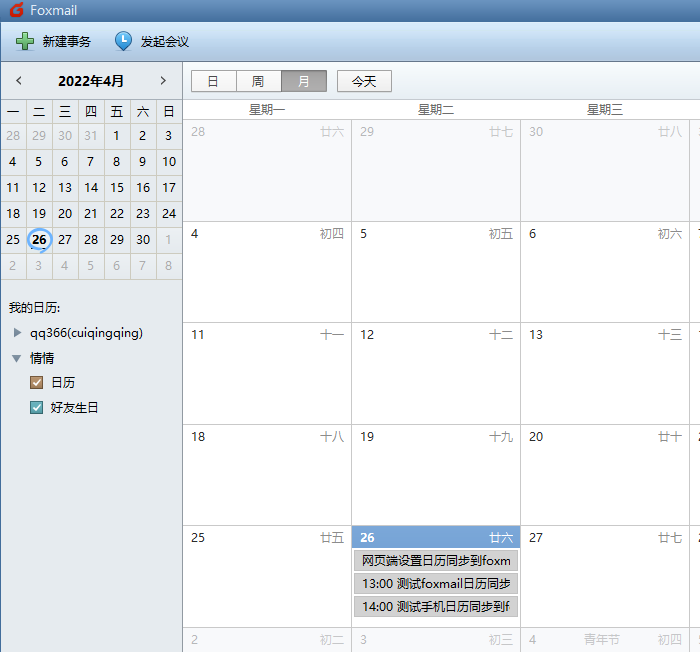
Task: Go to next month in mini calendar
Action: pyautogui.click(x=163, y=80)
